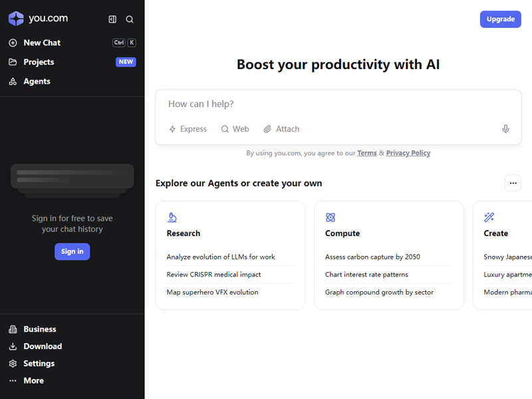Click the you.com logo icon

pyautogui.click(x=16, y=19)
